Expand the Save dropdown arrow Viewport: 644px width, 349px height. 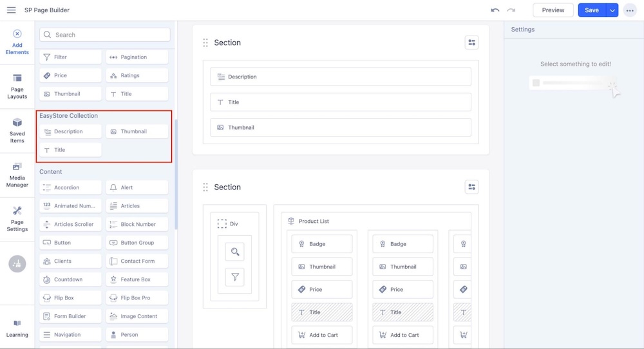click(612, 10)
